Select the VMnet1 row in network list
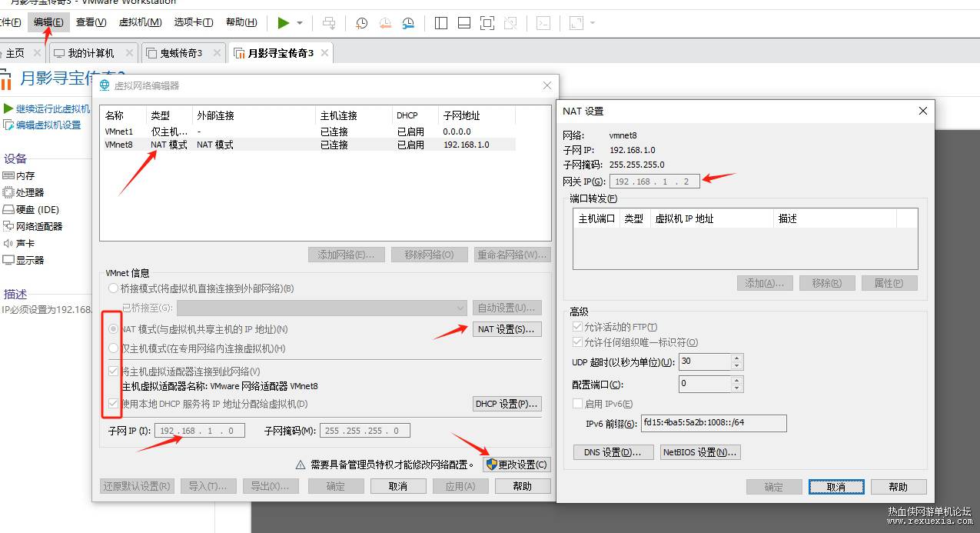980x533 pixels. tap(309, 132)
